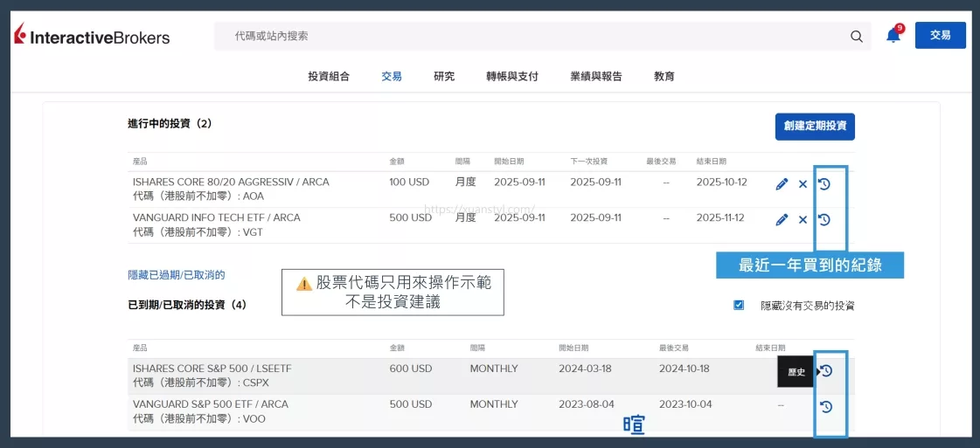Toggle 隱藏沒有交易的投資 checkbox
Viewport: 980px width, 448px height.
pos(740,305)
